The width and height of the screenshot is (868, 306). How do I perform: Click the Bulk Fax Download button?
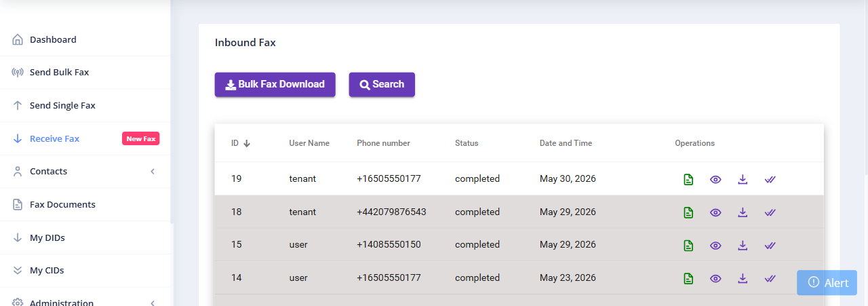[275, 85]
